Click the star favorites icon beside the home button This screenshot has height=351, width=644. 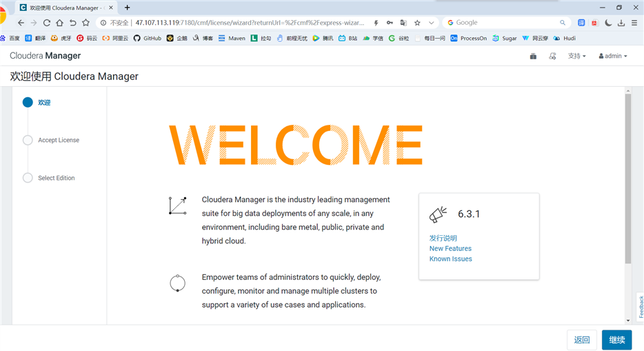(x=85, y=23)
